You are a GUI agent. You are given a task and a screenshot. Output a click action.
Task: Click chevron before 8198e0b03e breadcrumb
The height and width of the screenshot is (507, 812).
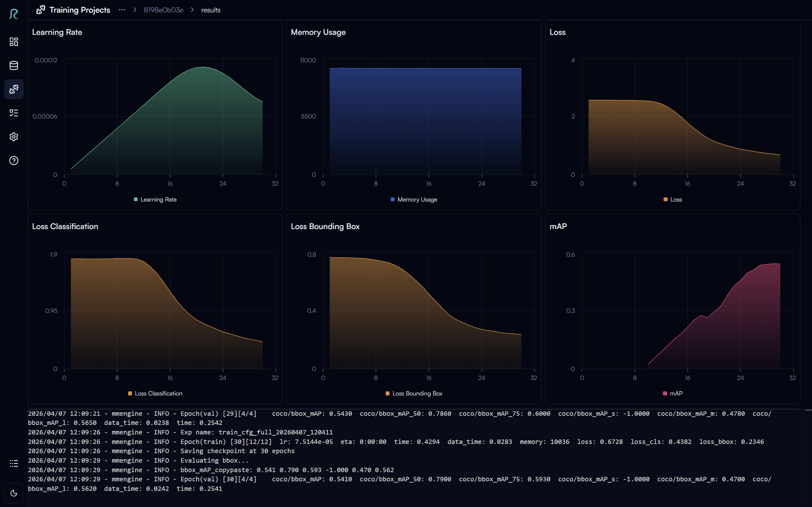tap(135, 10)
